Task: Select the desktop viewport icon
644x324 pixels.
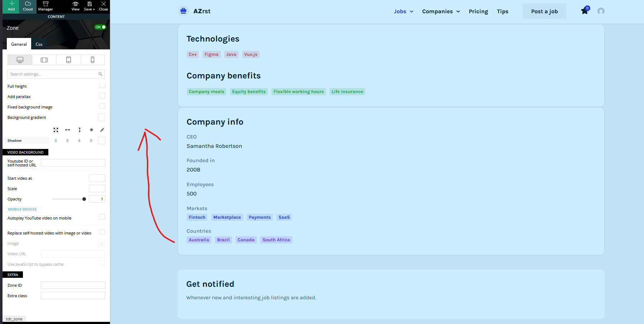Action: coord(20,60)
